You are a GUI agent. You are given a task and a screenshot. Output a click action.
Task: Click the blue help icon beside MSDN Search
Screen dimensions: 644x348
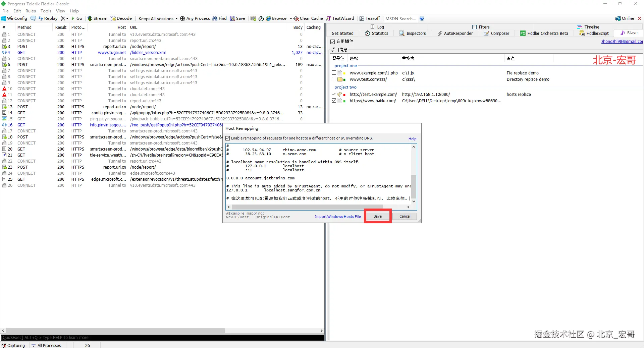pyautogui.click(x=422, y=18)
